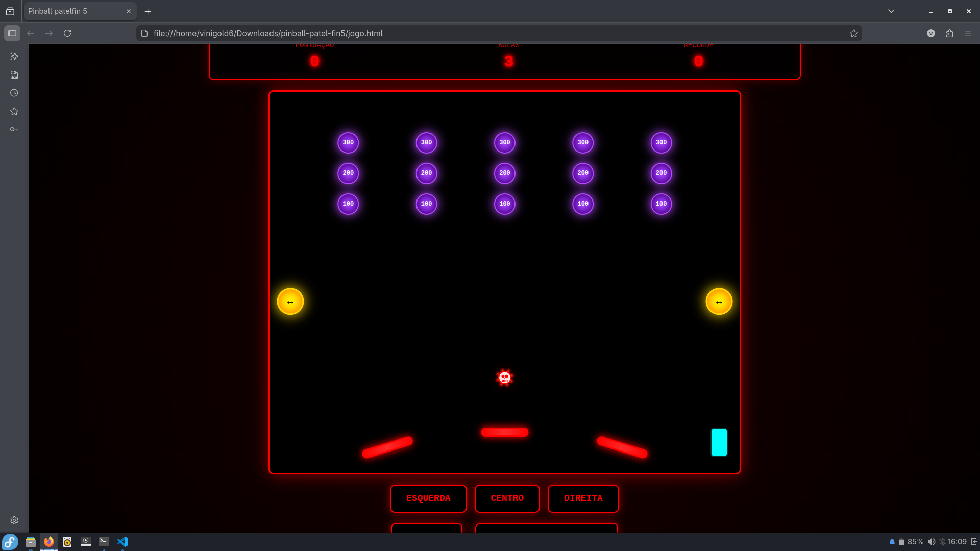Launch VS Code from the taskbar
This screenshot has width=980, height=551.
pyautogui.click(x=122, y=542)
